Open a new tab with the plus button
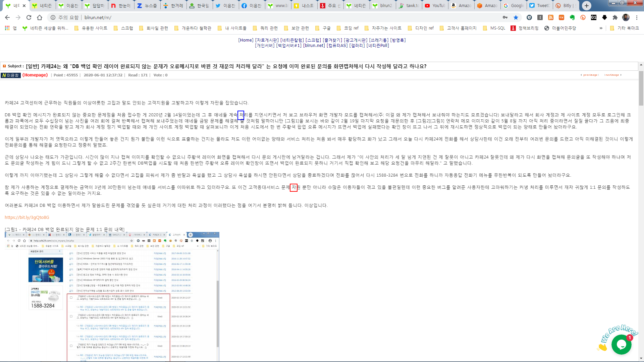Image resolution: width=644 pixels, height=362 pixels. pyautogui.click(x=587, y=6)
